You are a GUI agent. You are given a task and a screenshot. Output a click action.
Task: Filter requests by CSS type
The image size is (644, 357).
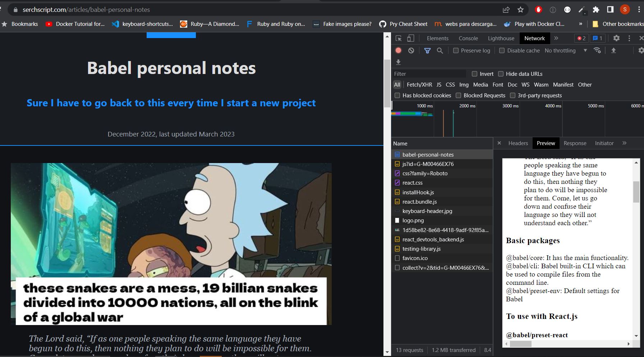[450, 85]
